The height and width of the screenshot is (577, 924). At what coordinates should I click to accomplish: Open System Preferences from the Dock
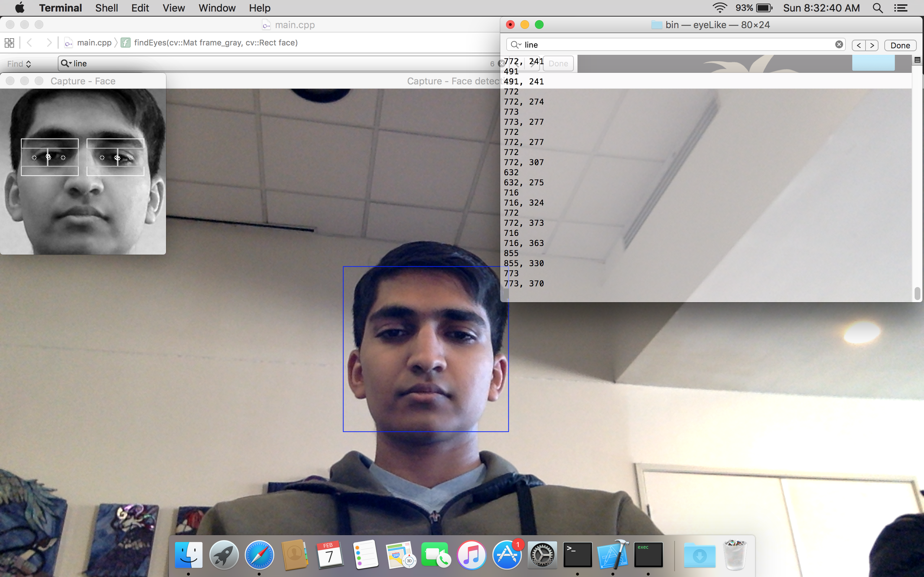tap(542, 555)
